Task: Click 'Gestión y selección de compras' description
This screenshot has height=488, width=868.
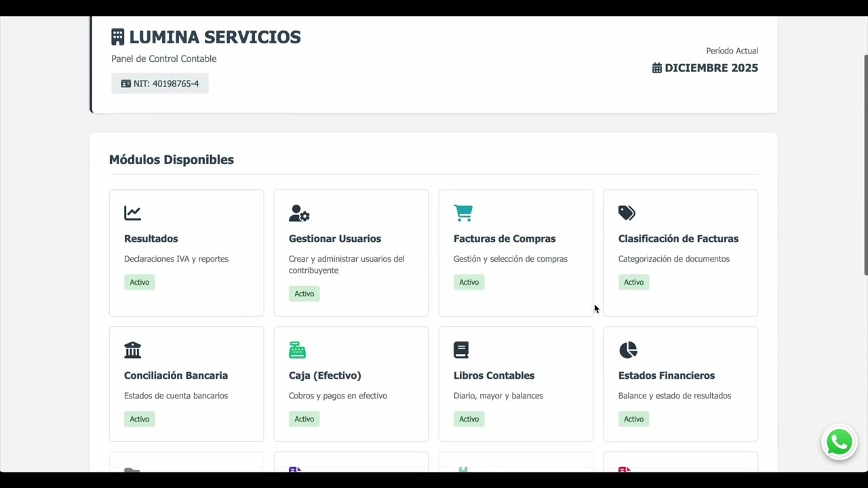Action: (x=511, y=259)
